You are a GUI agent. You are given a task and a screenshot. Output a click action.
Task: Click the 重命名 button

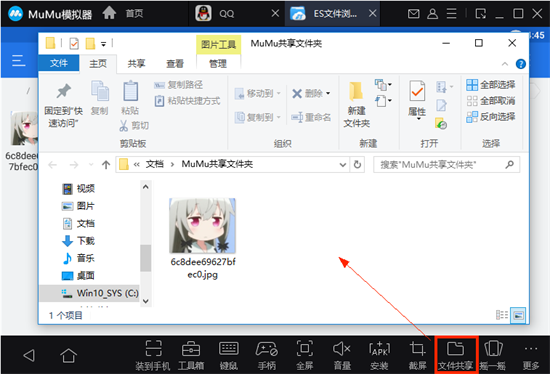tap(311, 117)
